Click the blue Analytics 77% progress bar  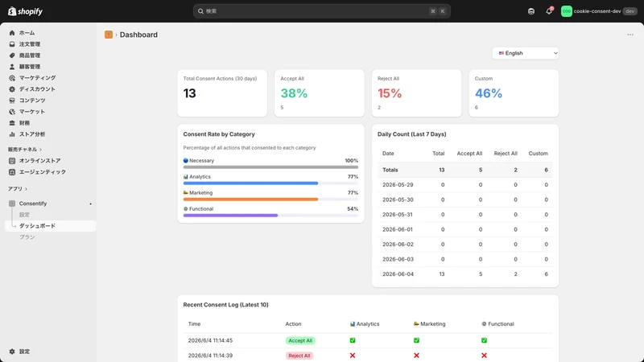(x=270, y=183)
